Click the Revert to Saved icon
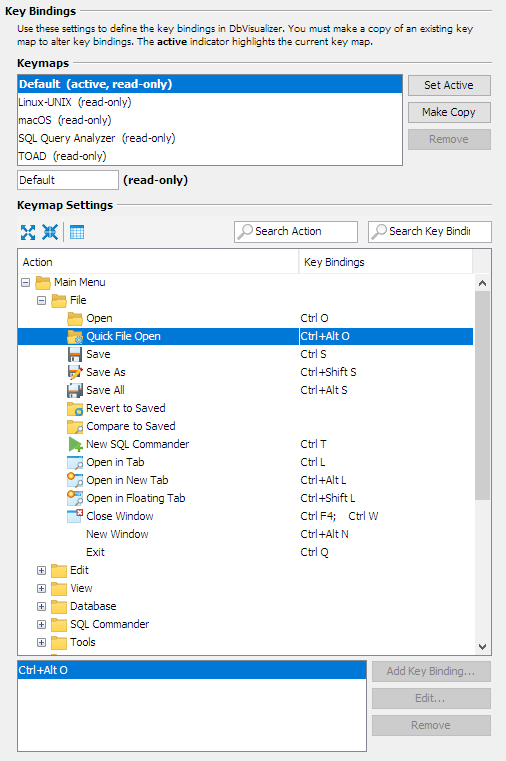The image size is (506, 761). pos(75,409)
